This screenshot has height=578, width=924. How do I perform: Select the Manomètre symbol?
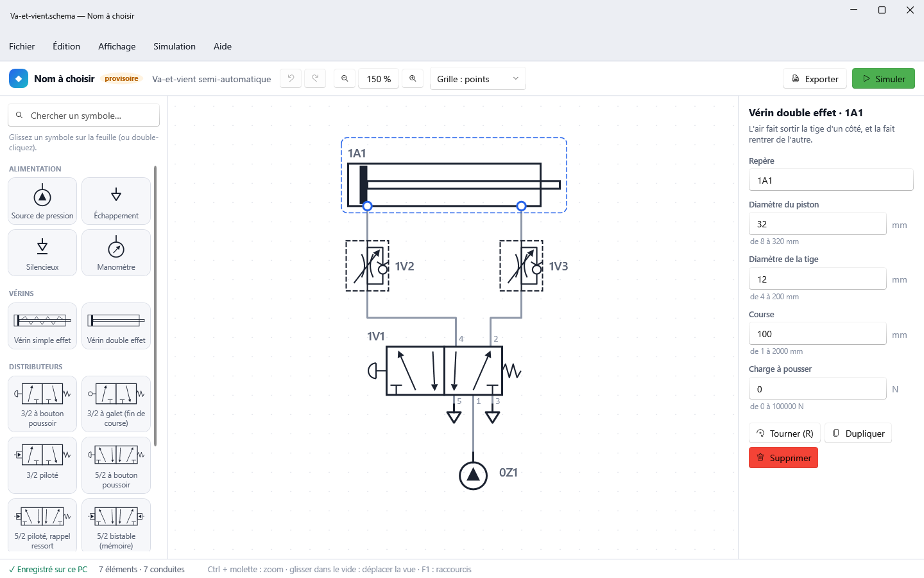(116, 253)
